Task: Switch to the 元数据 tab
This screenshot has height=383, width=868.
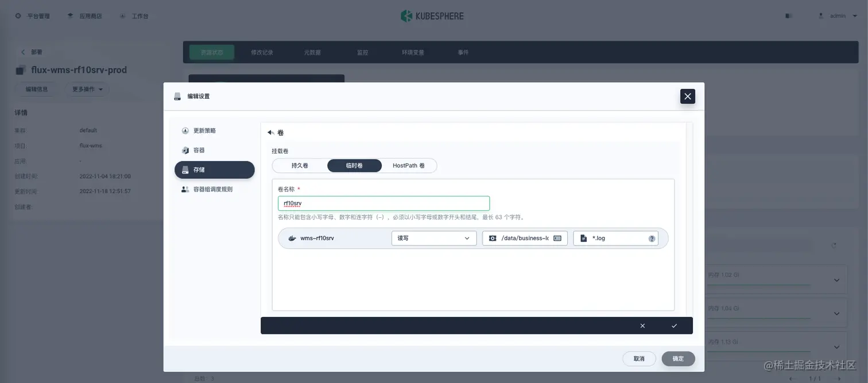Action: coord(312,52)
